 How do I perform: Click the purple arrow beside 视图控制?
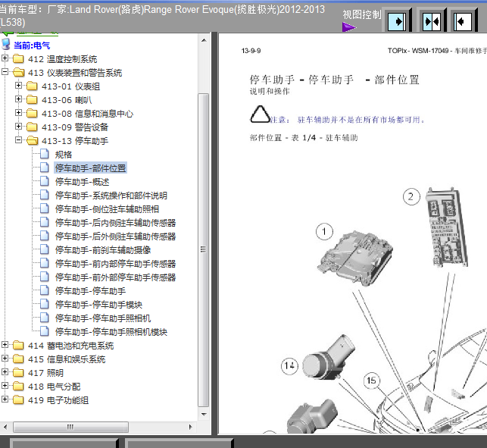click(x=349, y=27)
